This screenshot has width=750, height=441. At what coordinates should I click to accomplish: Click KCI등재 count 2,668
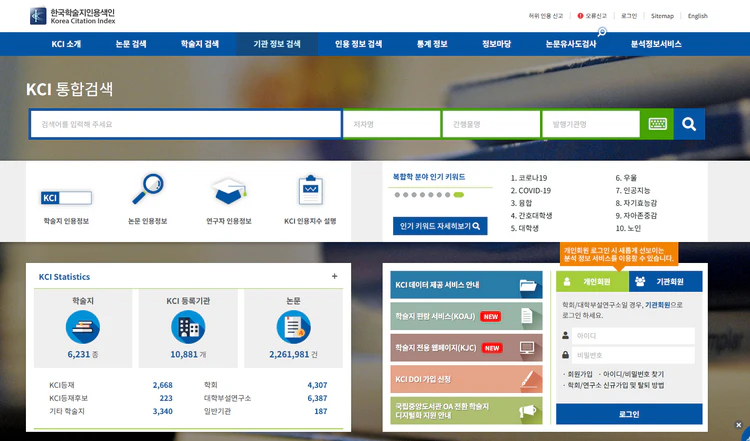click(163, 385)
